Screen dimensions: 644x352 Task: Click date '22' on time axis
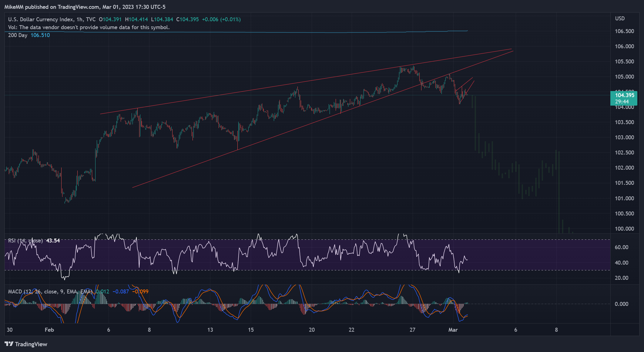point(351,330)
